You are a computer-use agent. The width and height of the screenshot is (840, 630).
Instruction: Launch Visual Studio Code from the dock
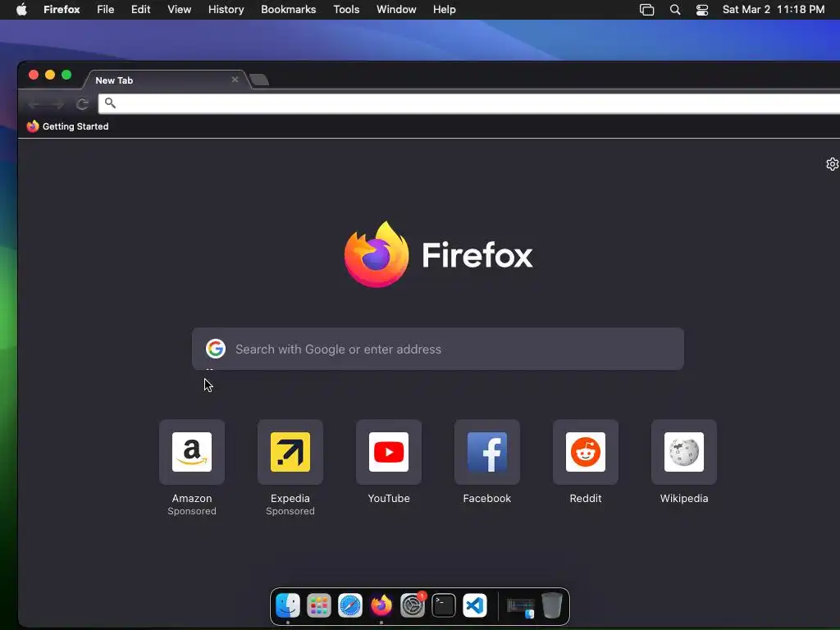[x=475, y=605]
